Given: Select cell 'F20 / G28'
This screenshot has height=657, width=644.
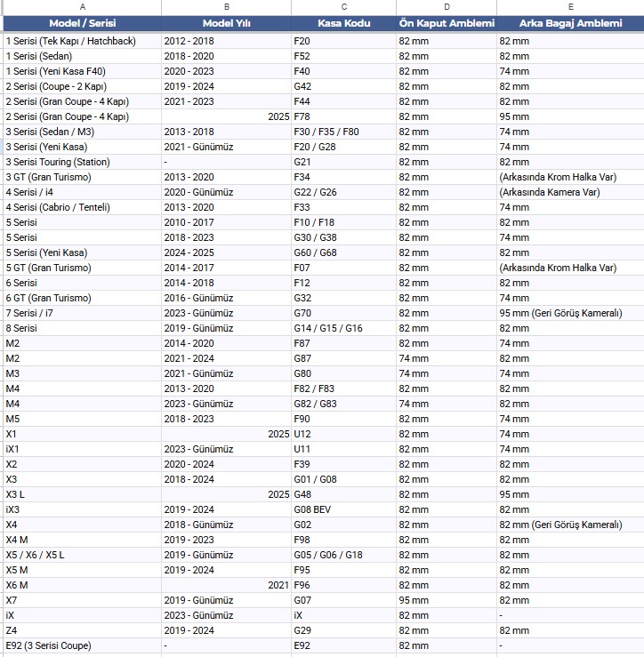Looking at the screenshot, I should (344, 147).
